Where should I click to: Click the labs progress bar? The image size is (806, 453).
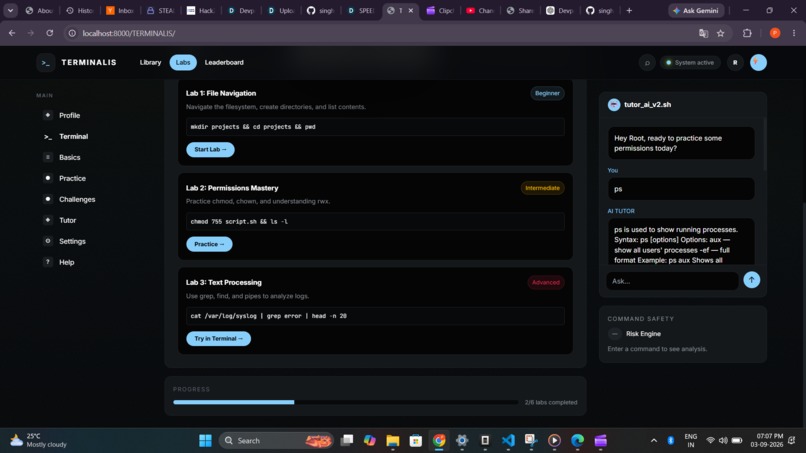[x=345, y=402]
